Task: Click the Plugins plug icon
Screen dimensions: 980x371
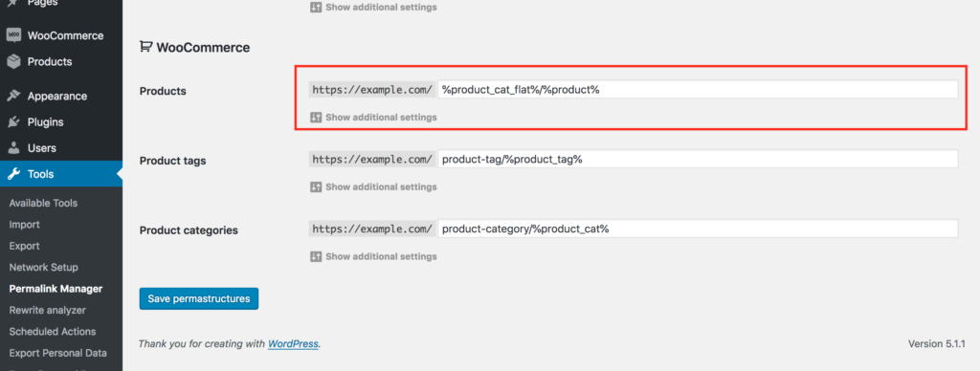Action: [13, 122]
